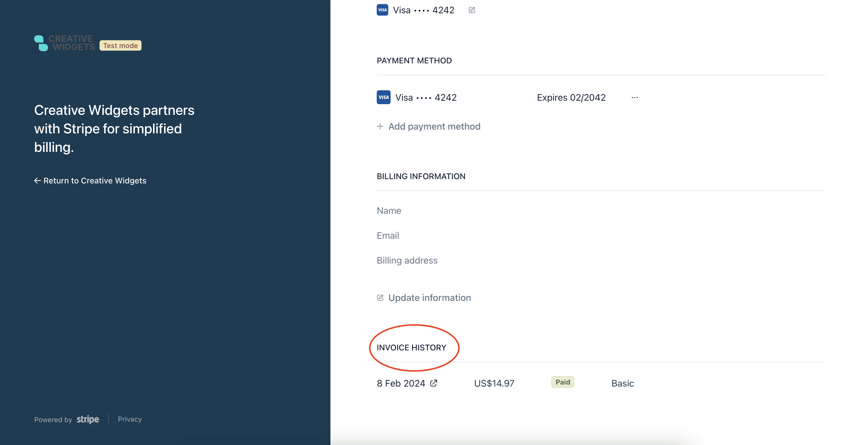Click the Visa logo in the top card row
The height and width of the screenshot is (445, 868).
382,10
